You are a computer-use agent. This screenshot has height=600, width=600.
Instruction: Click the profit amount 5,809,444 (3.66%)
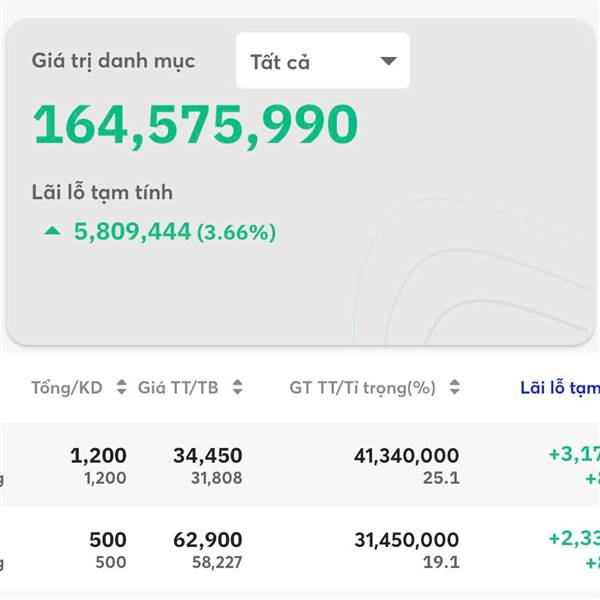coord(175,233)
